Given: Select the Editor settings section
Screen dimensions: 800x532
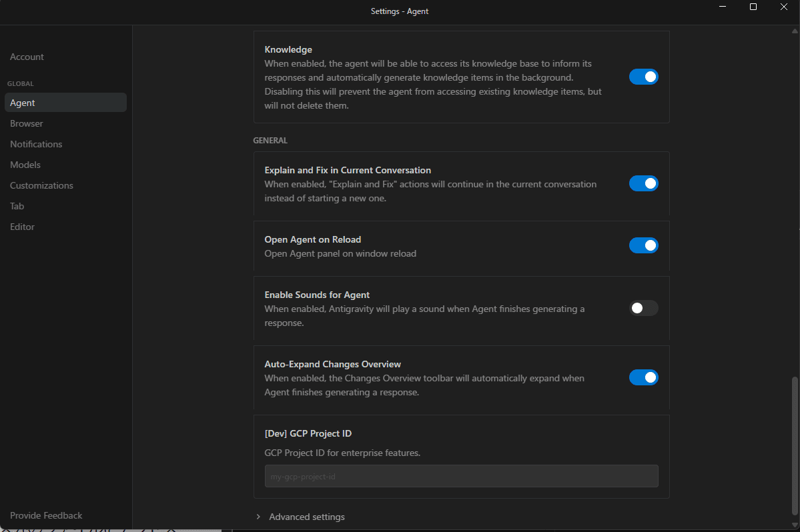Looking at the screenshot, I should 22,227.
